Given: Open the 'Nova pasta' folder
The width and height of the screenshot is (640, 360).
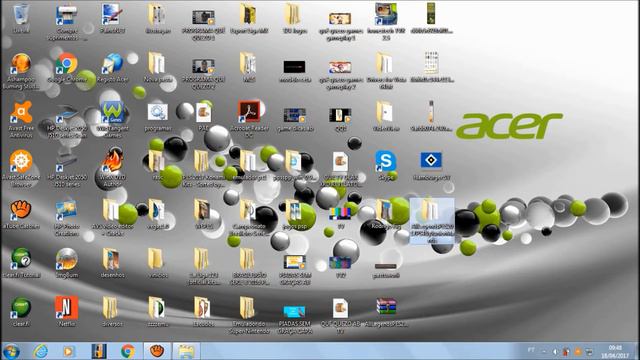Looking at the screenshot, I should pyautogui.click(x=157, y=64).
